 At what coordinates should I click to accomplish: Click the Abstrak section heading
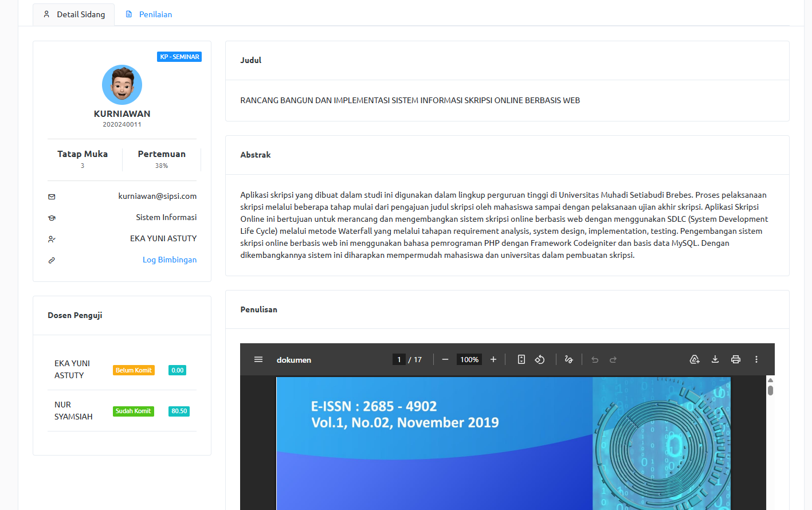256,155
